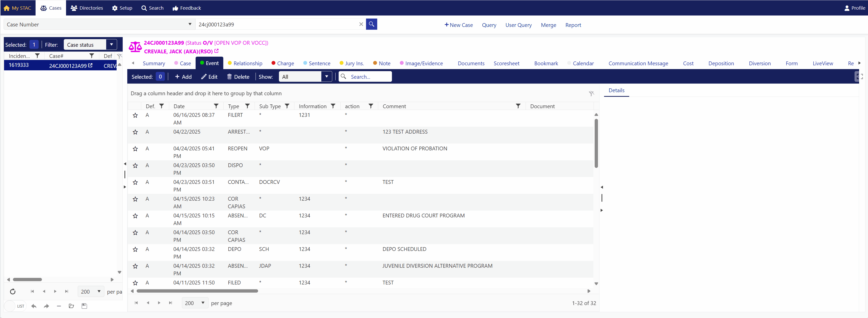Click the magnifier search button beside case number
Screen dimensions: 868x318
[x=371, y=24]
